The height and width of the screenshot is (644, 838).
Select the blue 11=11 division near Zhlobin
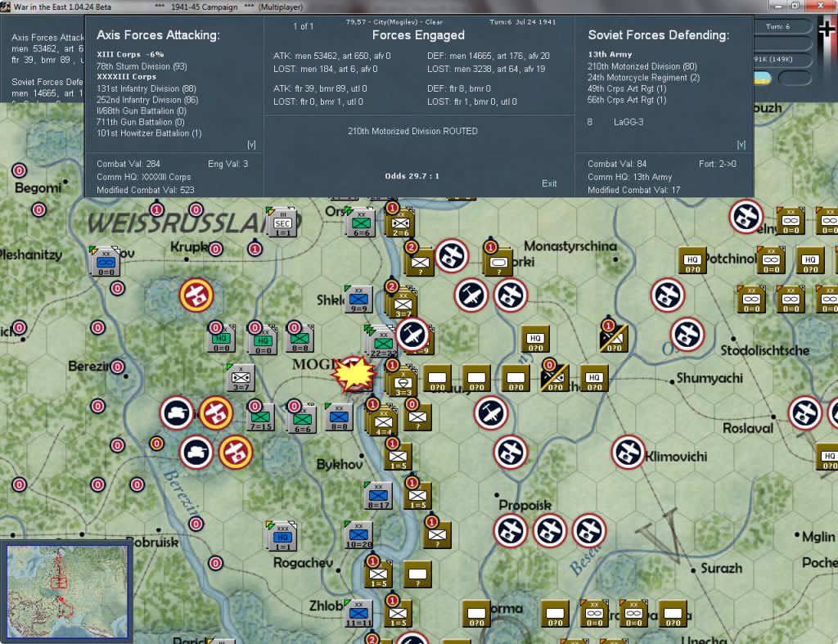coord(358,613)
